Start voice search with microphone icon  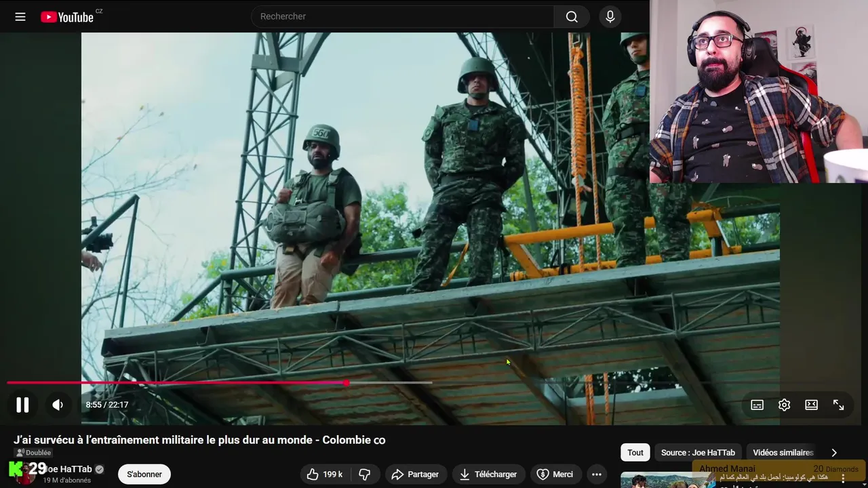pos(610,17)
